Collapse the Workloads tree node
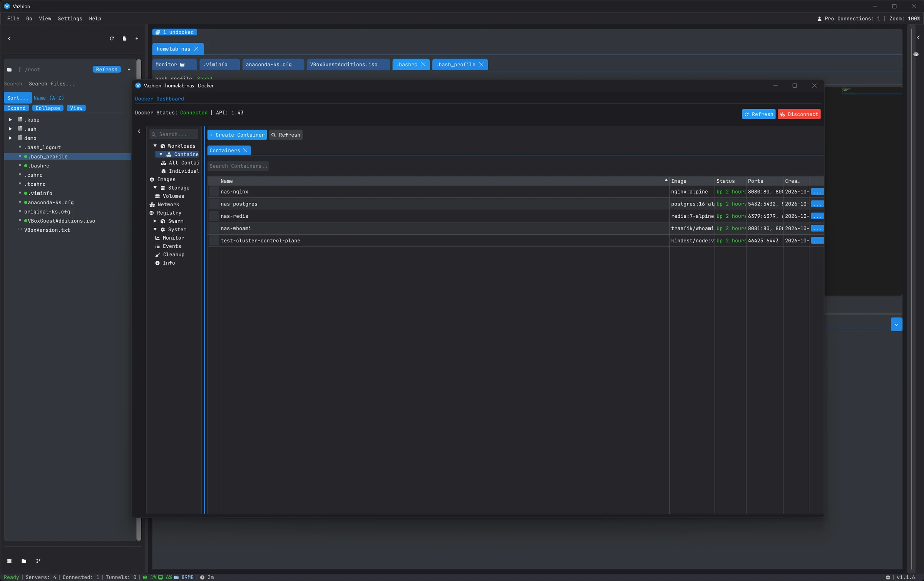 tap(155, 146)
